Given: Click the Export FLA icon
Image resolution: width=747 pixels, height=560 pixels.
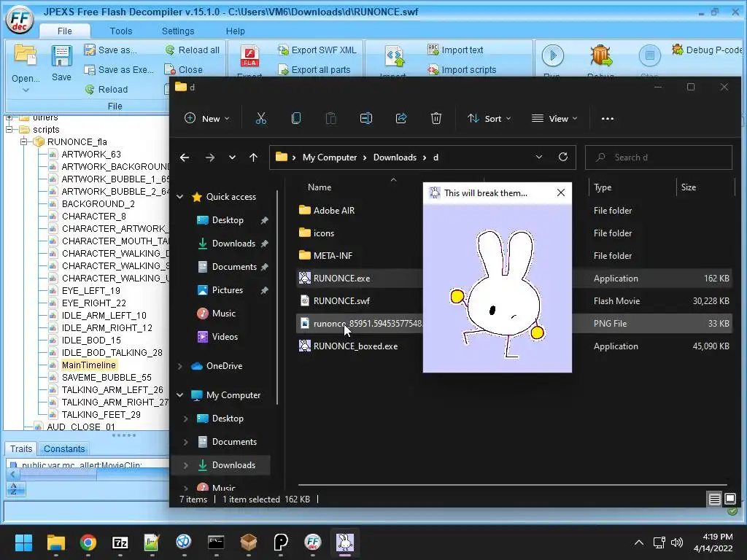Looking at the screenshot, I should click(249, 57).
